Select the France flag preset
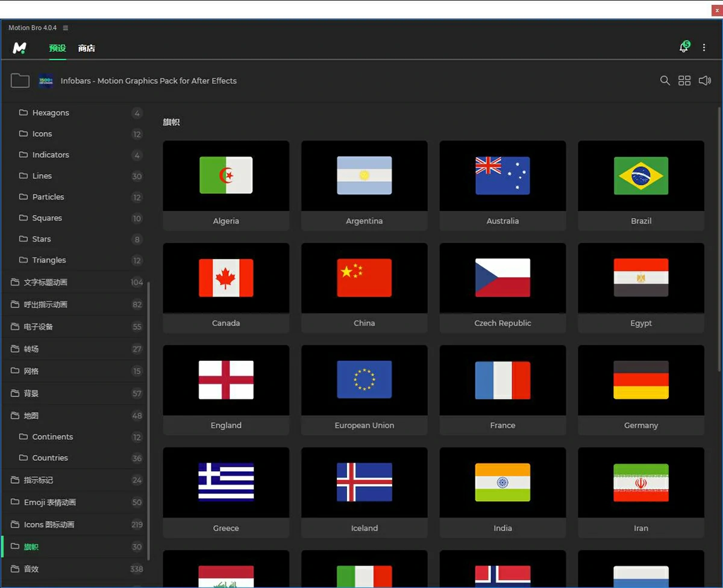The height and width of the screenshot is (588, 723). (502, 390)
